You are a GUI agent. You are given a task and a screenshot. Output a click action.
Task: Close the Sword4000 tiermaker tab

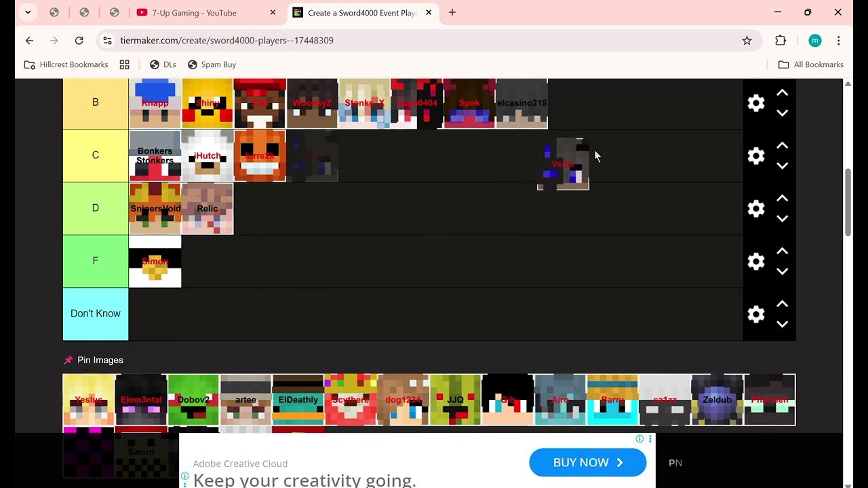429,12
